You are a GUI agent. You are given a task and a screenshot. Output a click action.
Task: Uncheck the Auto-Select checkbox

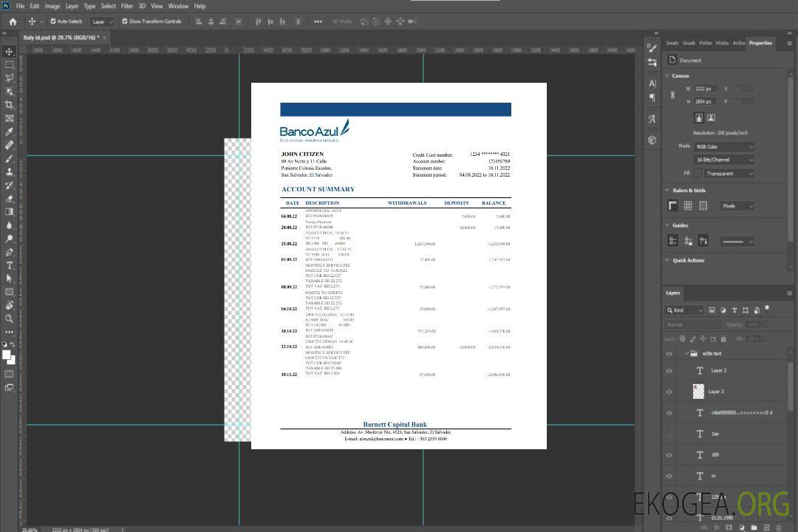coord(53,21)
